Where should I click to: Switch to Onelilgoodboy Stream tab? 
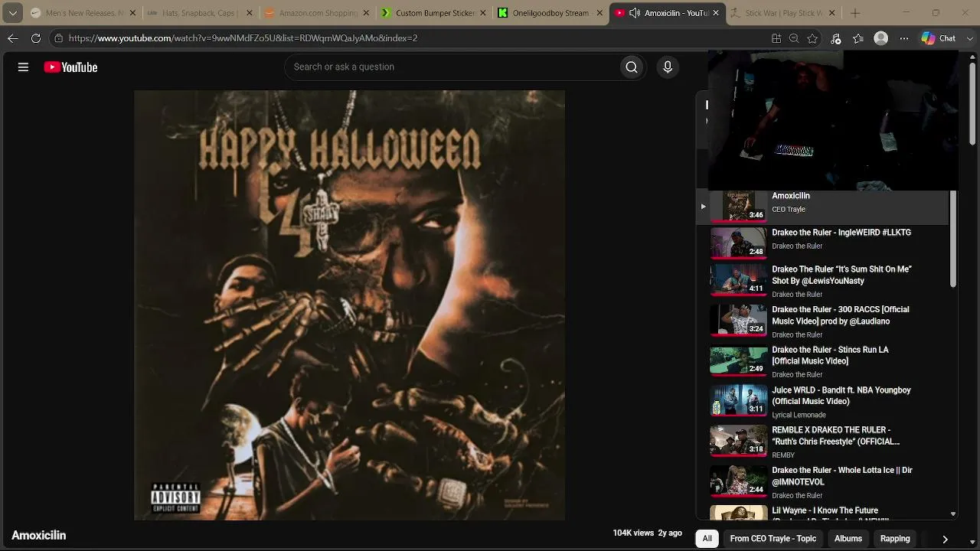click(549, 13)
